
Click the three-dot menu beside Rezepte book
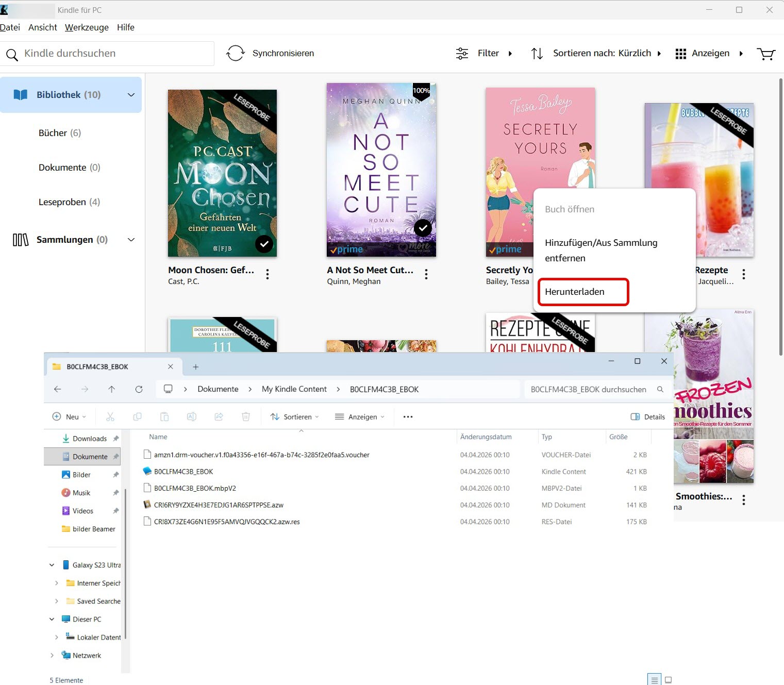[744, 274]
